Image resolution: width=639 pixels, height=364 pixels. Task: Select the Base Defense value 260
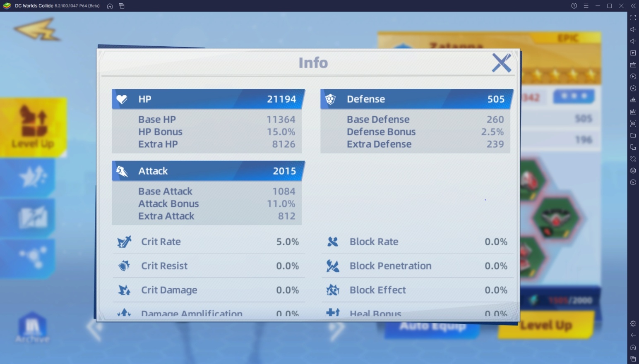495,120
